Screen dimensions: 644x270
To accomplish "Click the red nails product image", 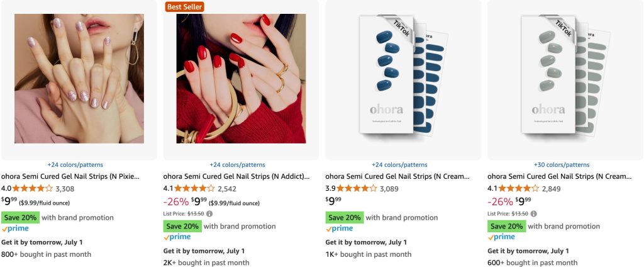I will 241,79.
